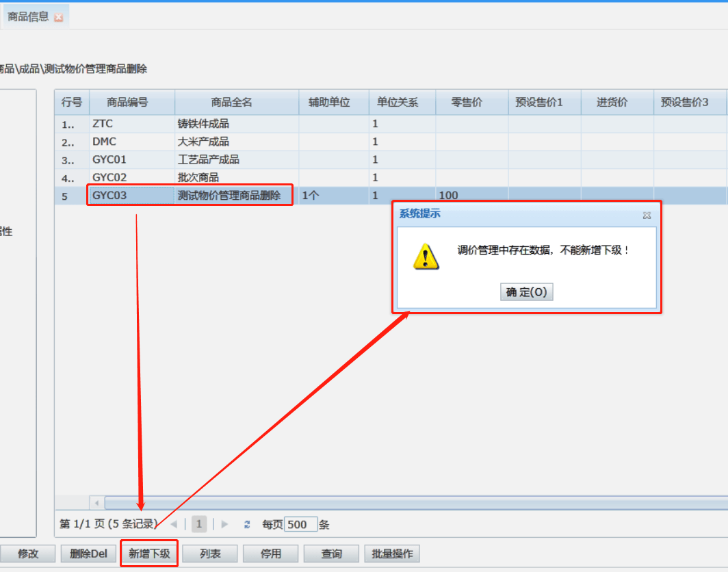Click the 零售价 column header
The height and width of the screenshot is (572, 728).
pos(471,102)
